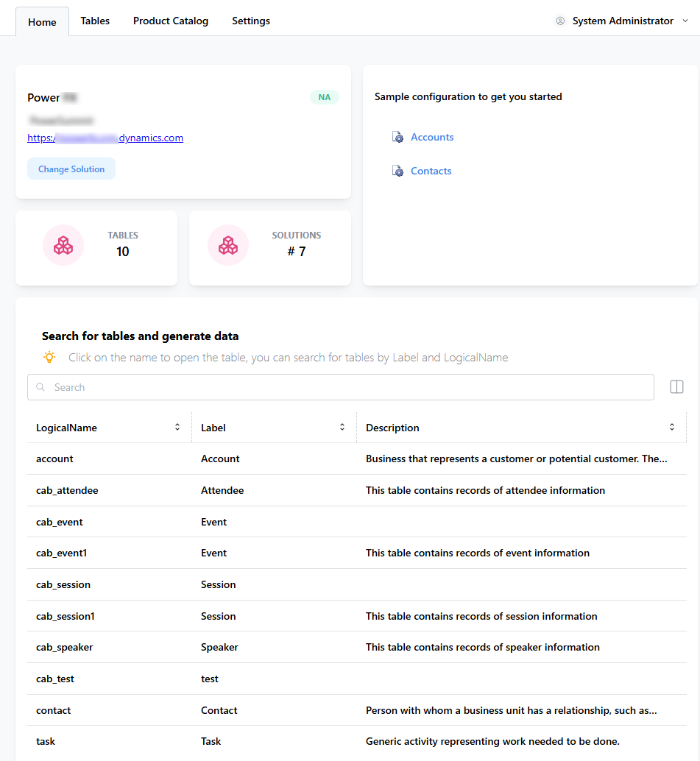Click the Solutions cube icon
Image resolution: width=700 pixels, height=761 pixels.
228,245
